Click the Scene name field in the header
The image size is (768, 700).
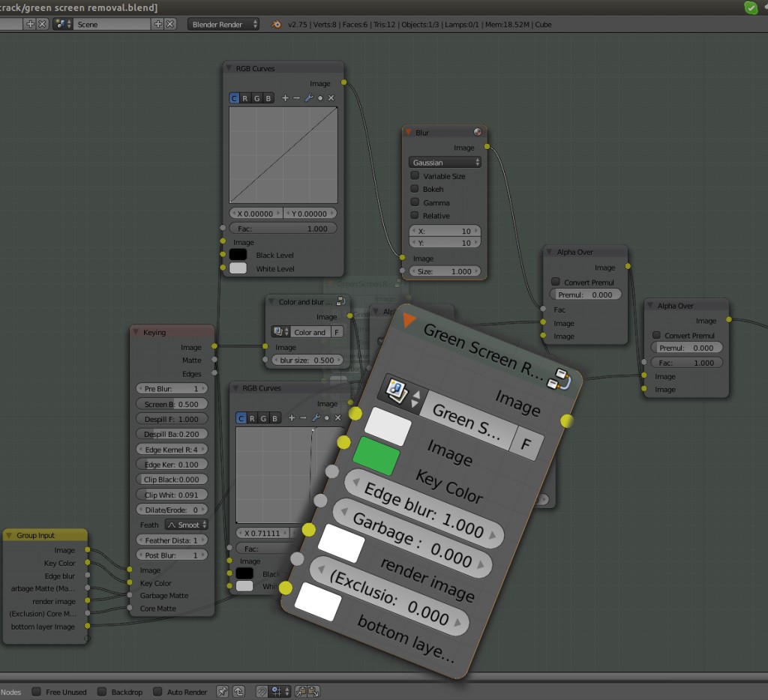coord(112,24)
